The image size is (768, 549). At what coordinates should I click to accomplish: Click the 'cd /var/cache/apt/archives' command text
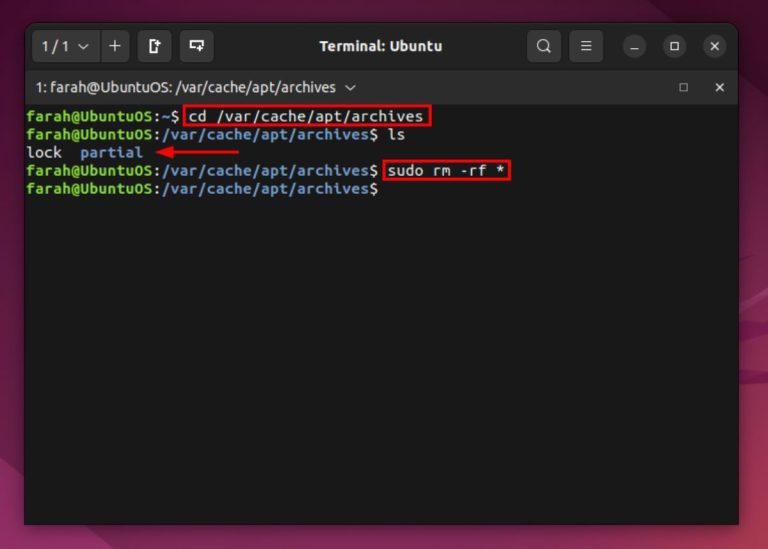point(306,116)
